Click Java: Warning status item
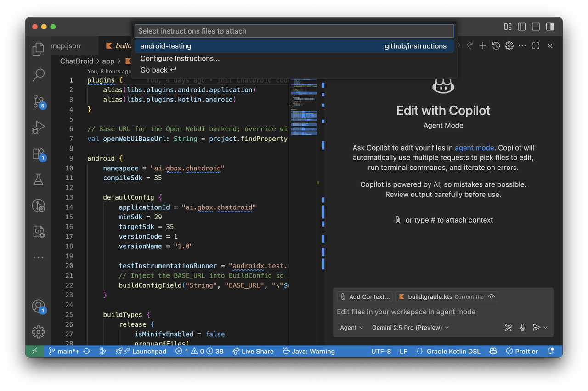The width and height of the screenshot is (588, 391). point(309,351)
